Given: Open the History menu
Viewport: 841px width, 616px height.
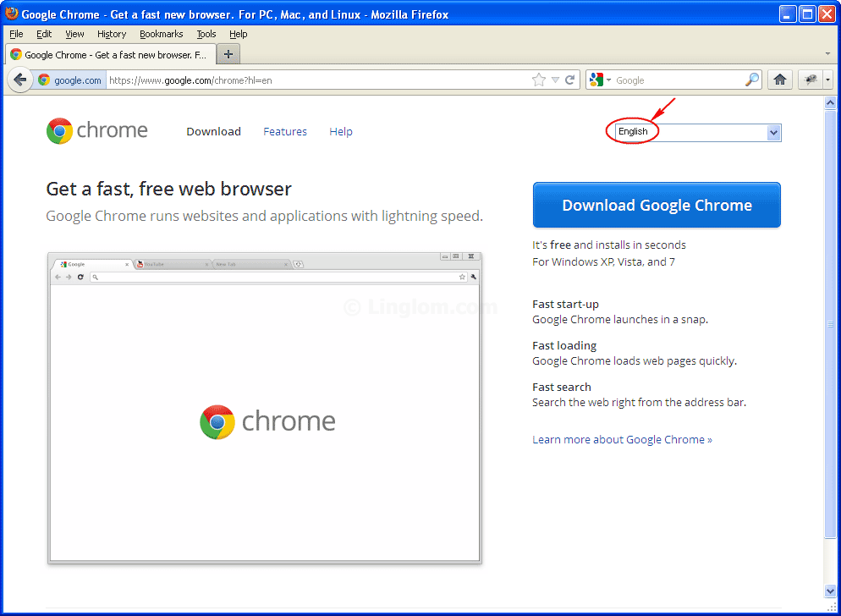Looking at the screenshot, I should point(112,34).
